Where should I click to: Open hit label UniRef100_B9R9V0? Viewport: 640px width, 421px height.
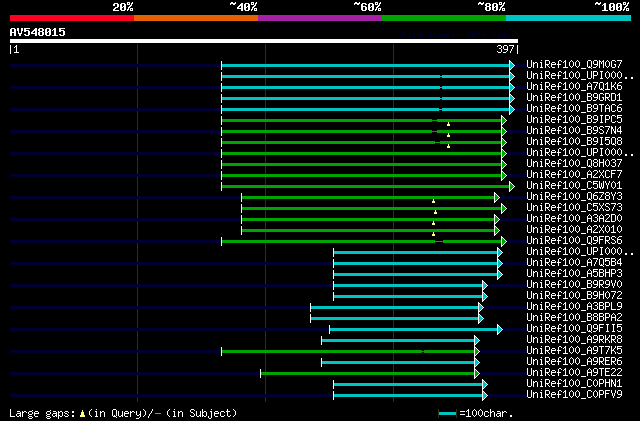click(574, 285)
